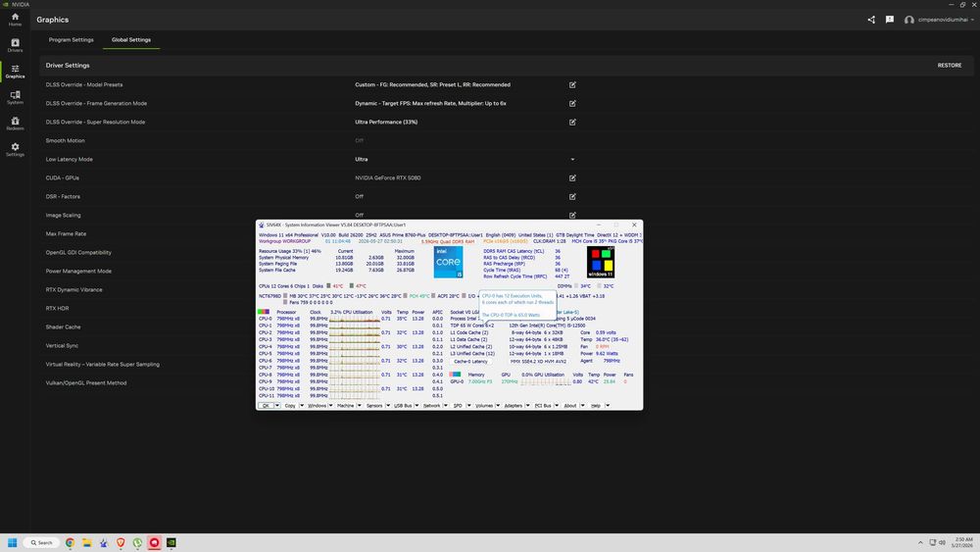The width and height of the screenshot is (980, 552).
Task: Open the taskbar clock and date
Action: coord(963,542)
